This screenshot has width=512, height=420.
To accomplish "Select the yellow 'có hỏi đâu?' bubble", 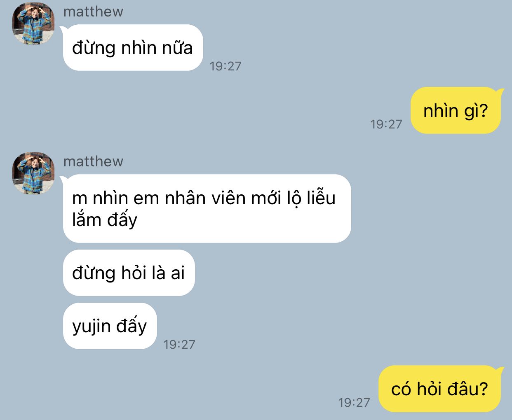I will 439,389.
